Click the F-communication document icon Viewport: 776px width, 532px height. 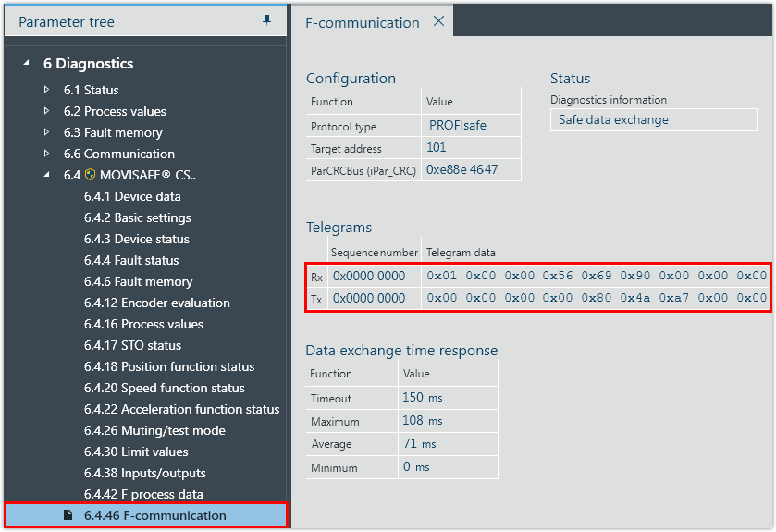pos(68,515)
